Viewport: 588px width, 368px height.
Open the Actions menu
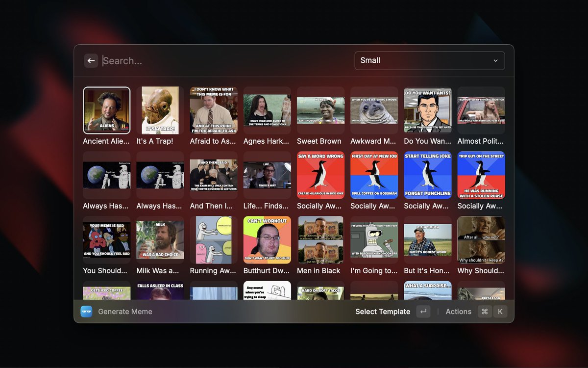point(458,312)
